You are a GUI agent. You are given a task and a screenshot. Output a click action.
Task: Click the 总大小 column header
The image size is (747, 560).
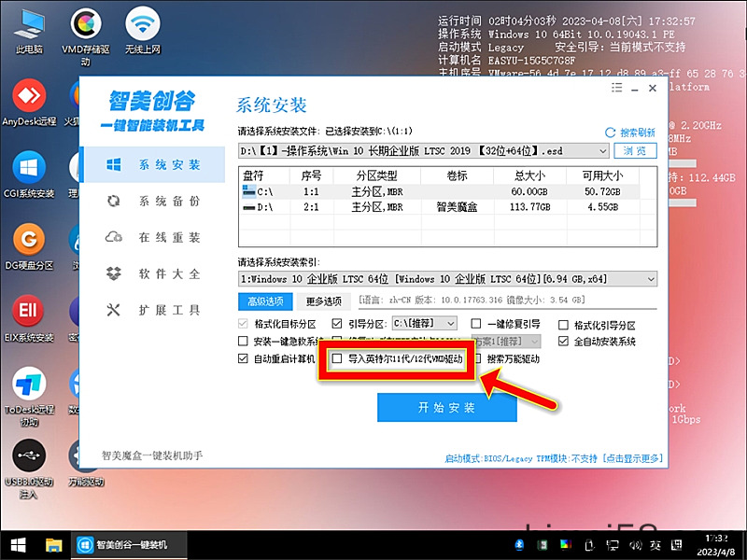tap(529, 176)
